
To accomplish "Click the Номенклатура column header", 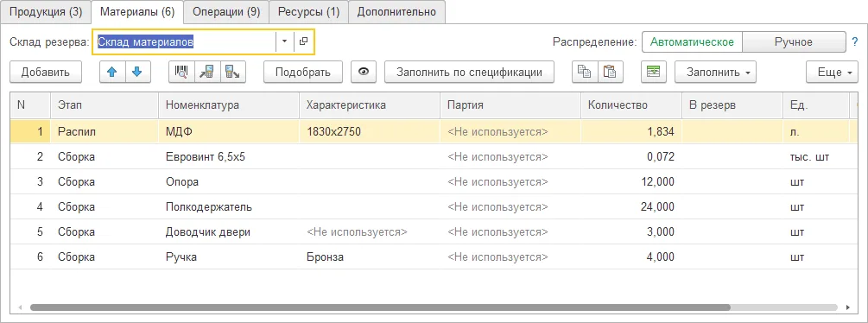I will click(229, 105).
